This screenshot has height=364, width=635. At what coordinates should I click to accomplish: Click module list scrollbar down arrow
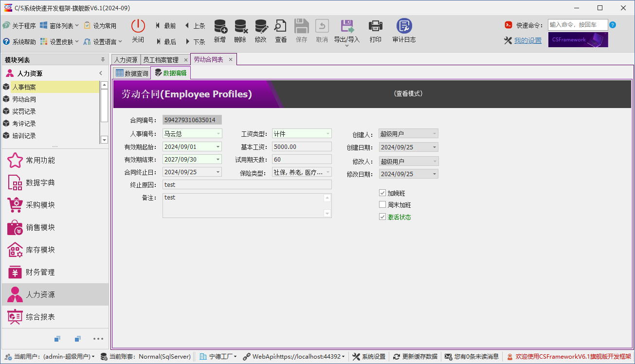coord(104,140)
